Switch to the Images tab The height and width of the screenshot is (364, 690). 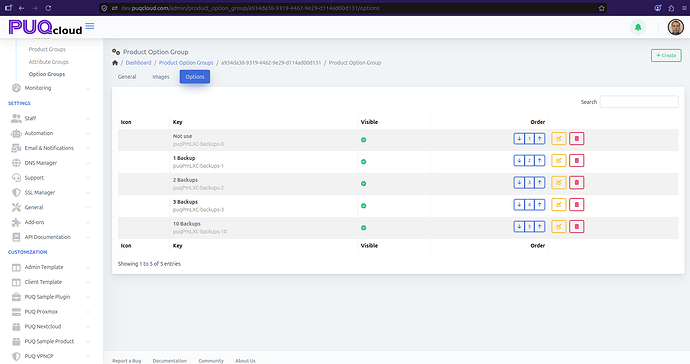coord(161,77)
